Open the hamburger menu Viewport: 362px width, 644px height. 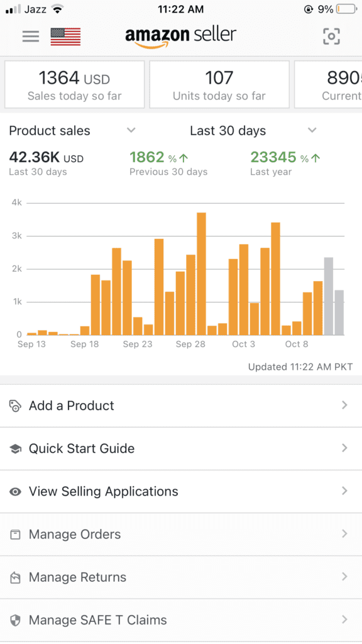[31, 36]
